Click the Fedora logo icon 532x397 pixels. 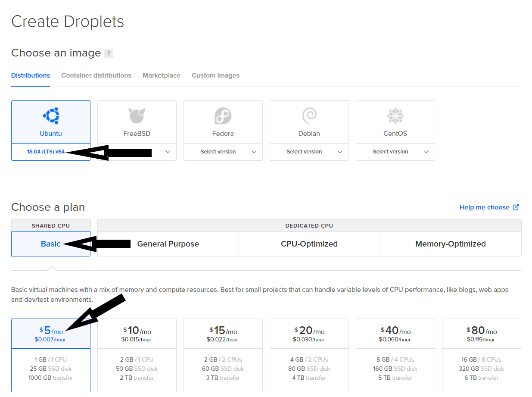[x=223, y=116]
